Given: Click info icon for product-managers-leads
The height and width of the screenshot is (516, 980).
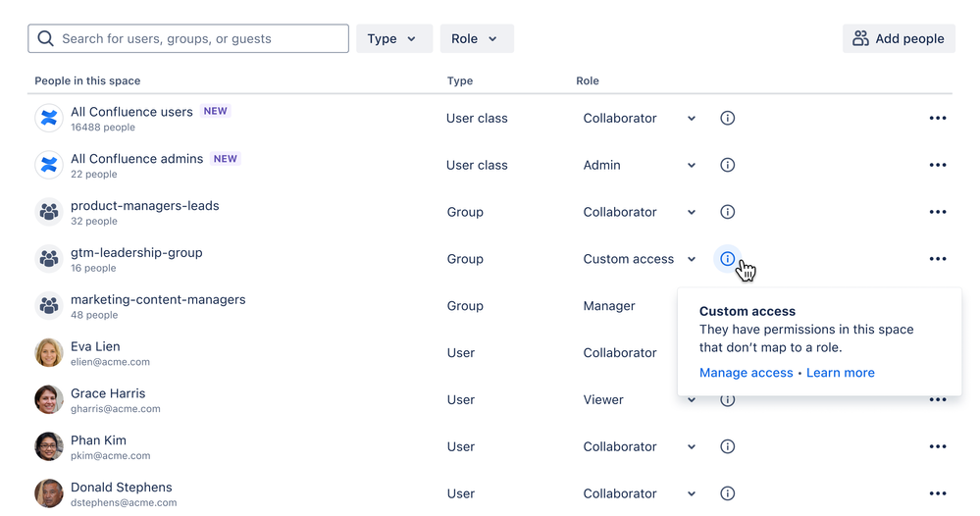Looking at the screenshot, I should coord(727,212).
